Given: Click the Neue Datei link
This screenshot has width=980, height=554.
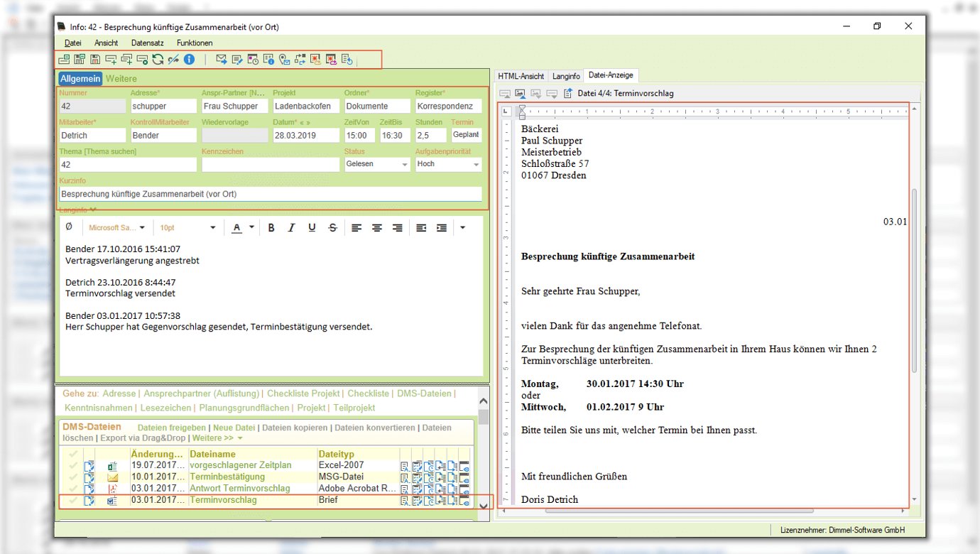Looking at the screenshot, I should 234,428.
